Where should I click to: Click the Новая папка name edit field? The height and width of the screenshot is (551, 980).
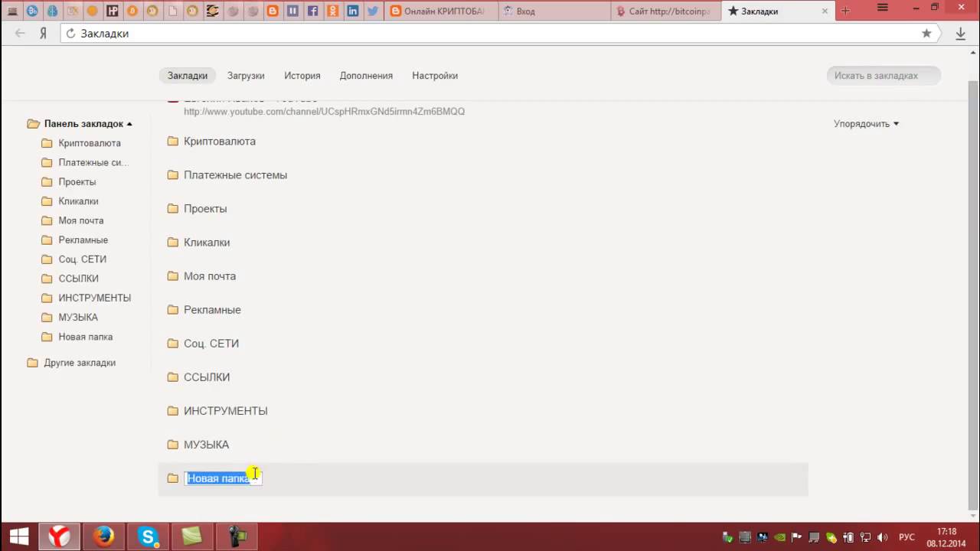(x=223, y=478)
